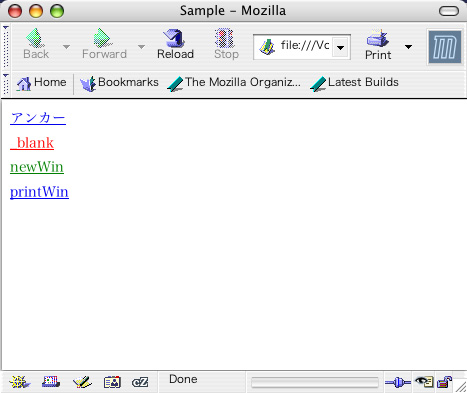Follow the アンカー link

pyautogui.click(x=38, y=118)
